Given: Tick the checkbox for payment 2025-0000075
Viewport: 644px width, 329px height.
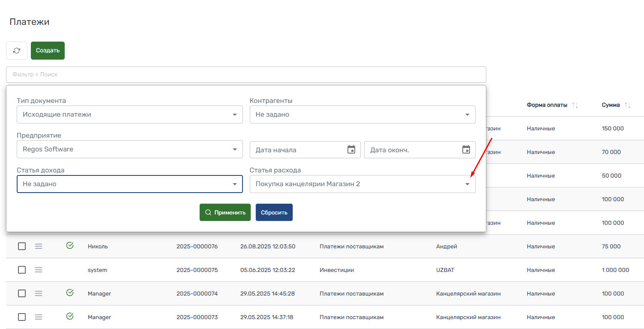Looking at the screenshot, I should click(x=22, y=270).
